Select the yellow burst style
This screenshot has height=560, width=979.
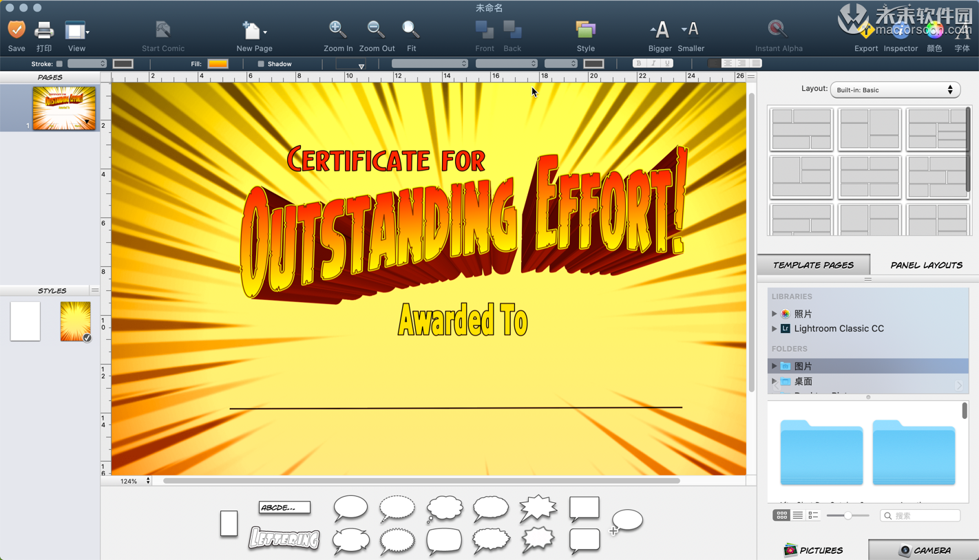pyautogui.click(x=75, y=321)
